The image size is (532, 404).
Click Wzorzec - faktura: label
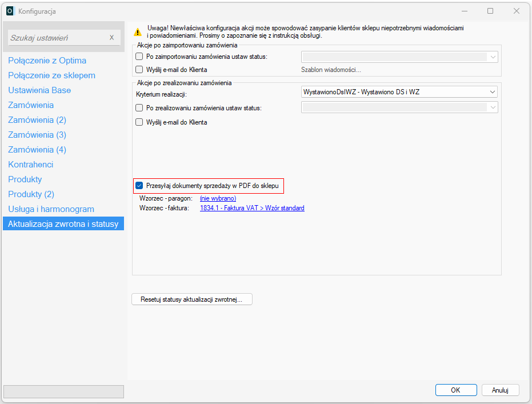(x=164, y=208)
